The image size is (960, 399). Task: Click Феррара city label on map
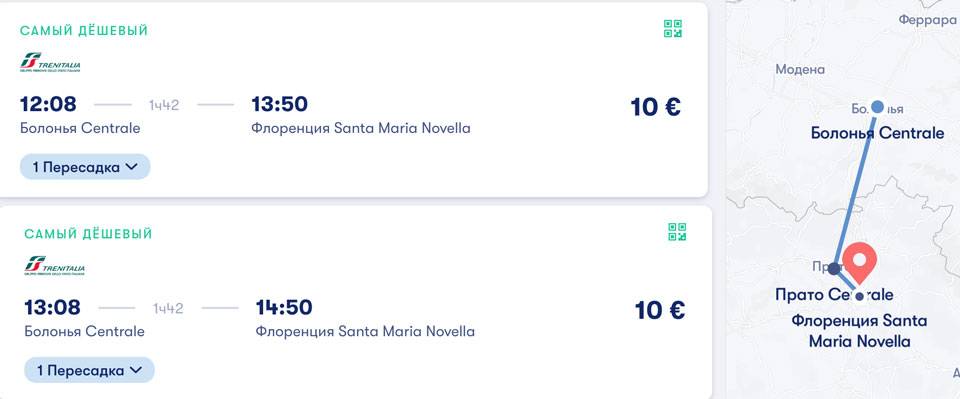tap(927, 20)
